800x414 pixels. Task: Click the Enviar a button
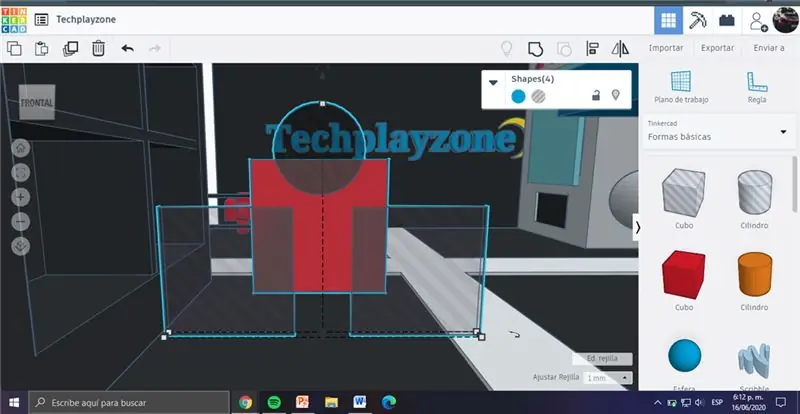[769, 48]
